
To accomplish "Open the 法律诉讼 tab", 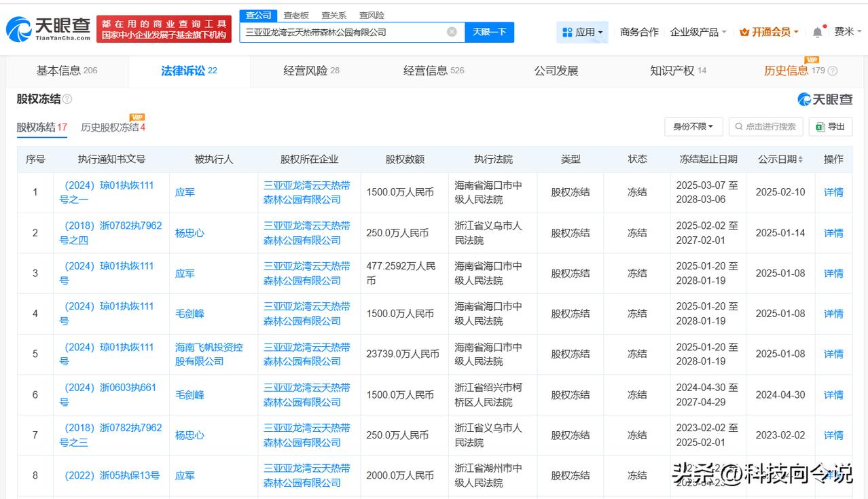I will pos(189,71).
